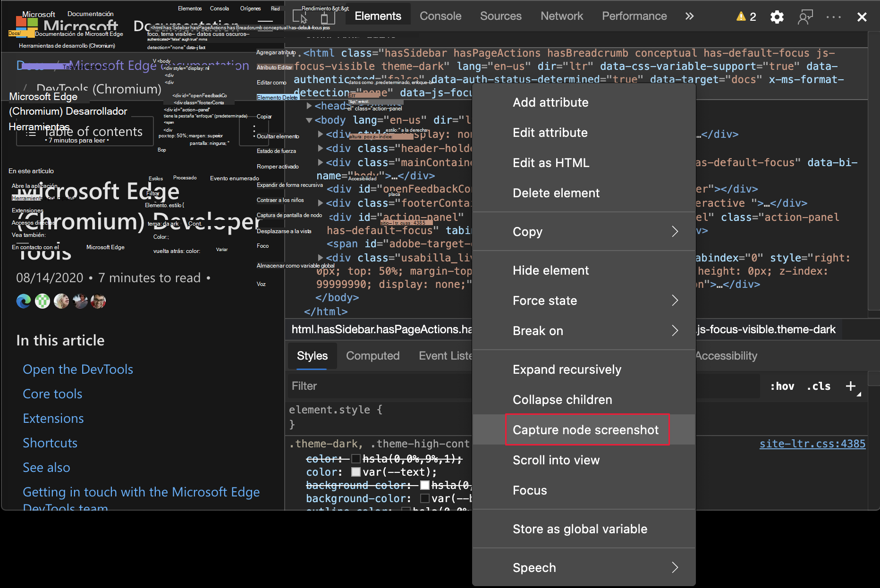880x588 pixels.
Task: Choose Edit attribute from context menu
Action: click(x=584, y=133)
